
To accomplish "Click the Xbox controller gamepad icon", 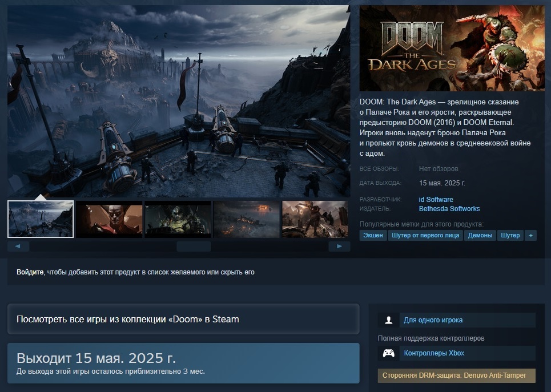I will (389, 353).
